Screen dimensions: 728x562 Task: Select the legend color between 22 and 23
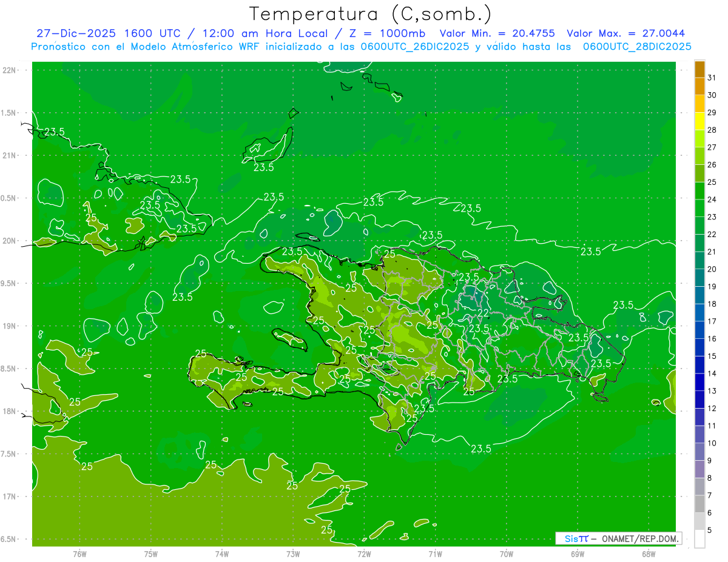(x=699, y=226)
